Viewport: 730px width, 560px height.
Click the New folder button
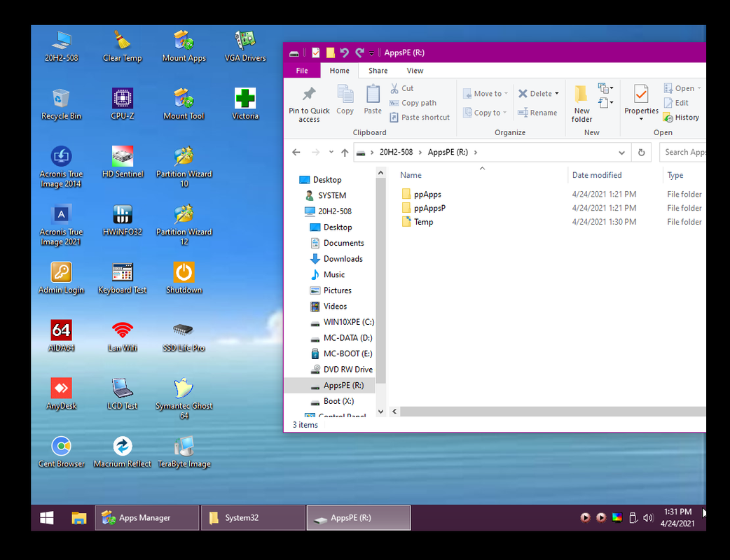(x=581, y=104)
